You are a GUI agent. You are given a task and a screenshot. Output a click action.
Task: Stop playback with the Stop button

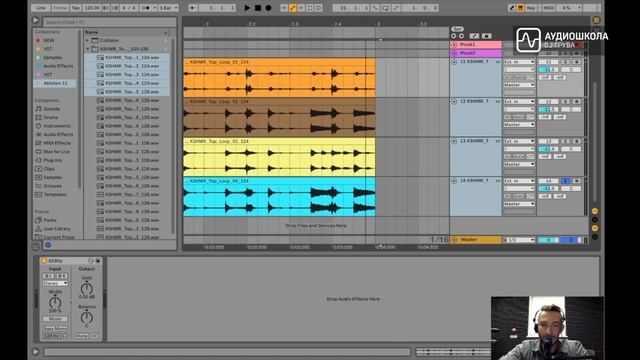258,8
